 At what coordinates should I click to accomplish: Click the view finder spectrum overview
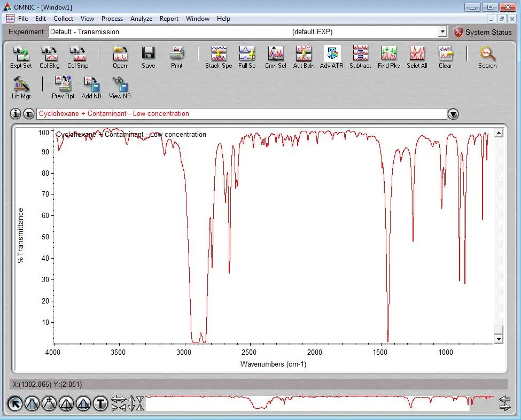point(320,403)
